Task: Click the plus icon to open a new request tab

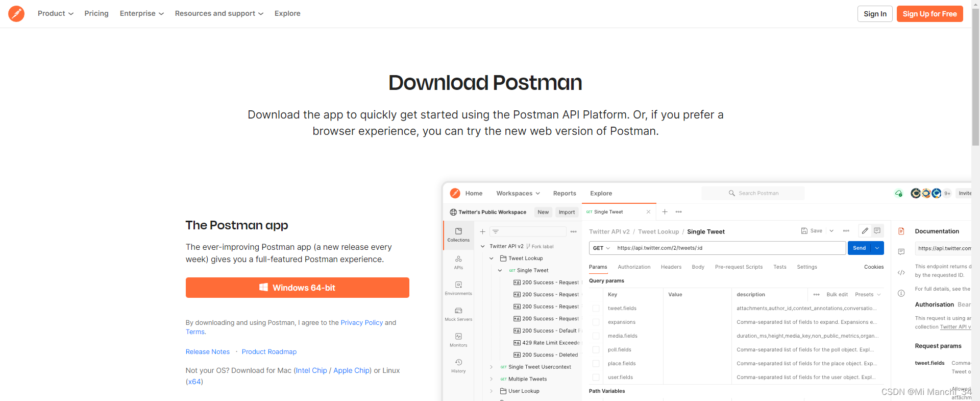Action: point(665,211)
